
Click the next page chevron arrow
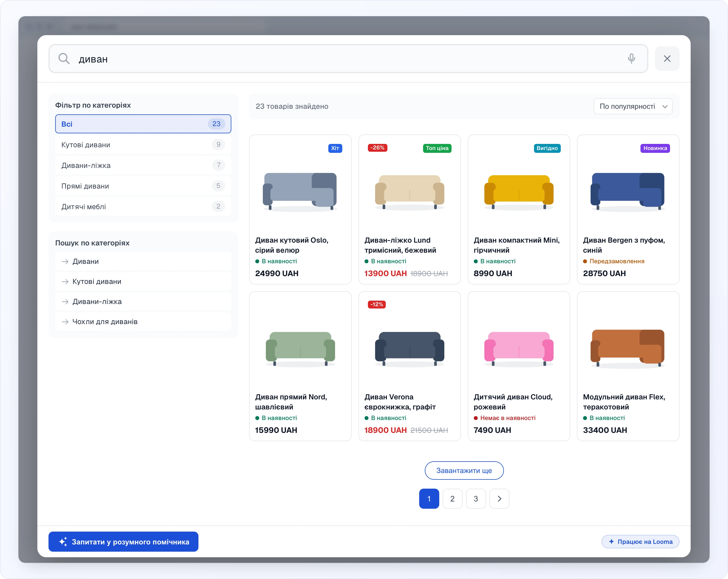499,499
